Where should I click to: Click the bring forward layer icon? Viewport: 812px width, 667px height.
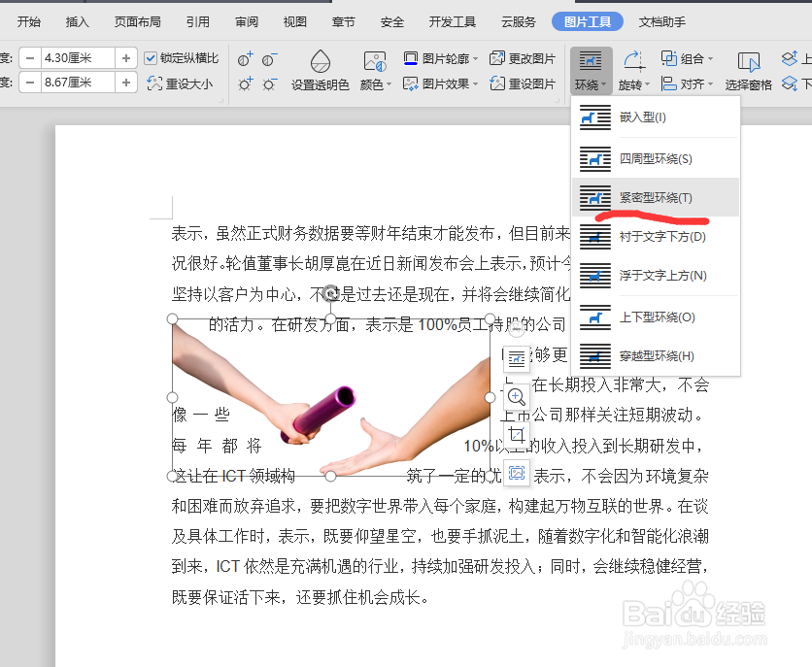[791, 58]
